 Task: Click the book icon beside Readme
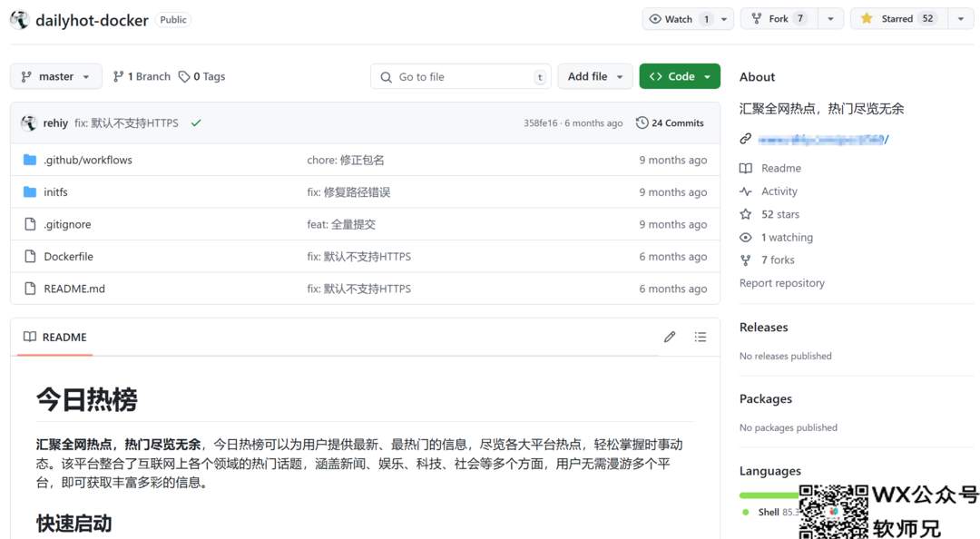[746, 168]
